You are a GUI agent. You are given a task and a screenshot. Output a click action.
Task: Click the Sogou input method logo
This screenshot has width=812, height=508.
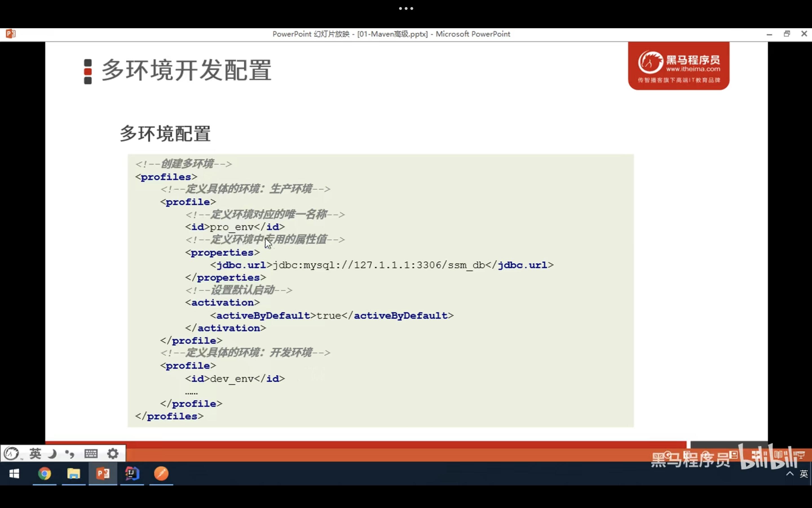click(x=11, y=454)
